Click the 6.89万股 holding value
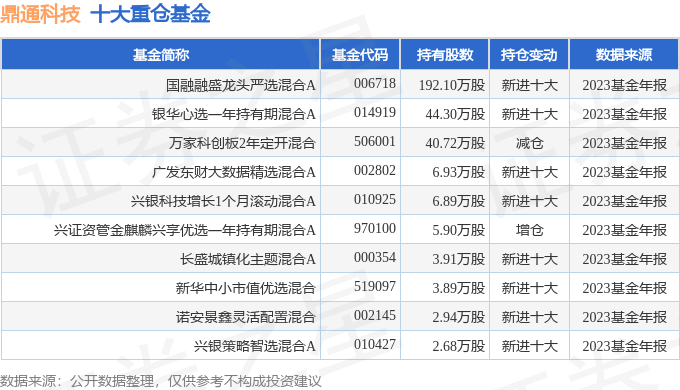 coord(459,201)
